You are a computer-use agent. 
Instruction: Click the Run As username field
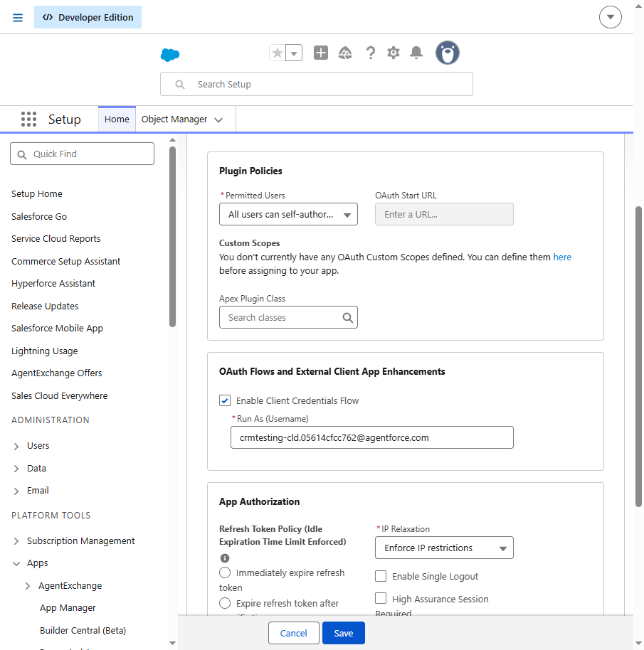tap(372, 438)
